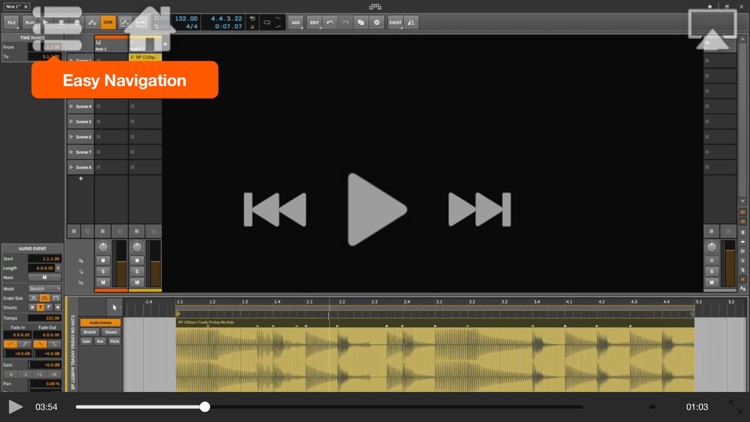This screenshot has height=422, width=750.
Task: Toggle the audio event Mute M button
Action: click(x=44, y=278)
